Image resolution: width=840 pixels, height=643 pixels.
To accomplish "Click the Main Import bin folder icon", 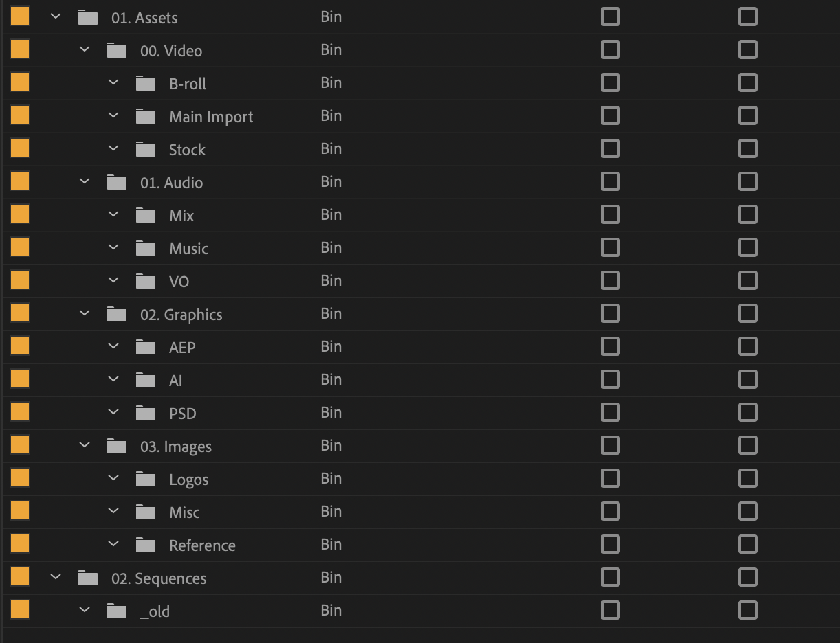I will (146, 116).
